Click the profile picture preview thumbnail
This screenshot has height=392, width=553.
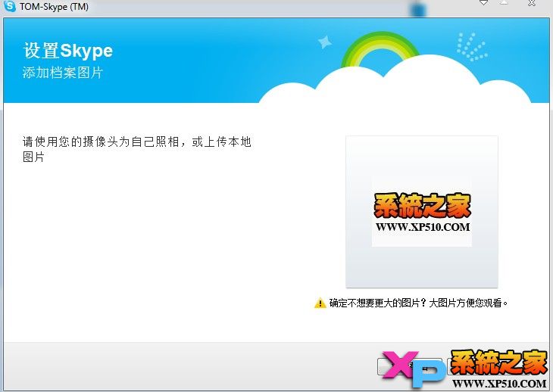(421, 211)
